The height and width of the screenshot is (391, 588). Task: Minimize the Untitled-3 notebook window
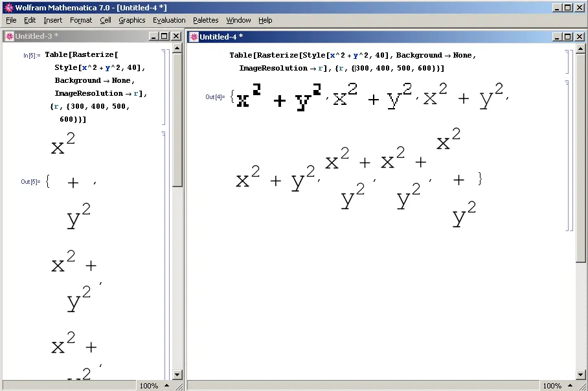pyautogui.click(x=153, y=36)
